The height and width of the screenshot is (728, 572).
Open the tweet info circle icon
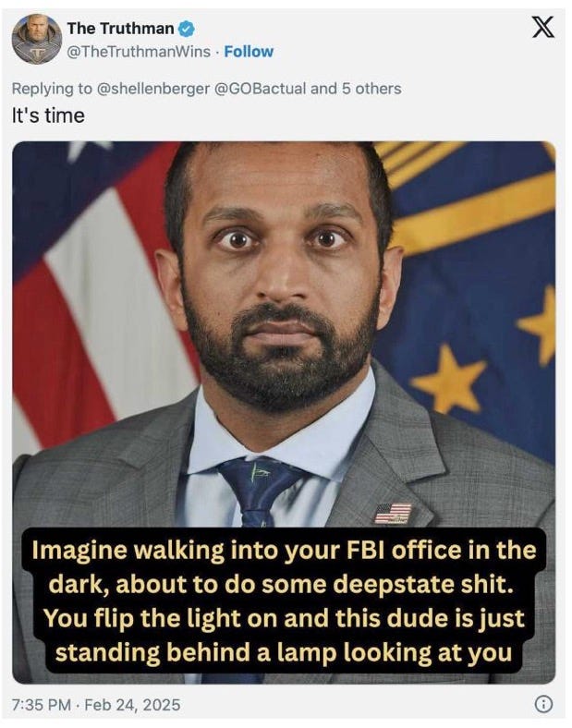543,704
